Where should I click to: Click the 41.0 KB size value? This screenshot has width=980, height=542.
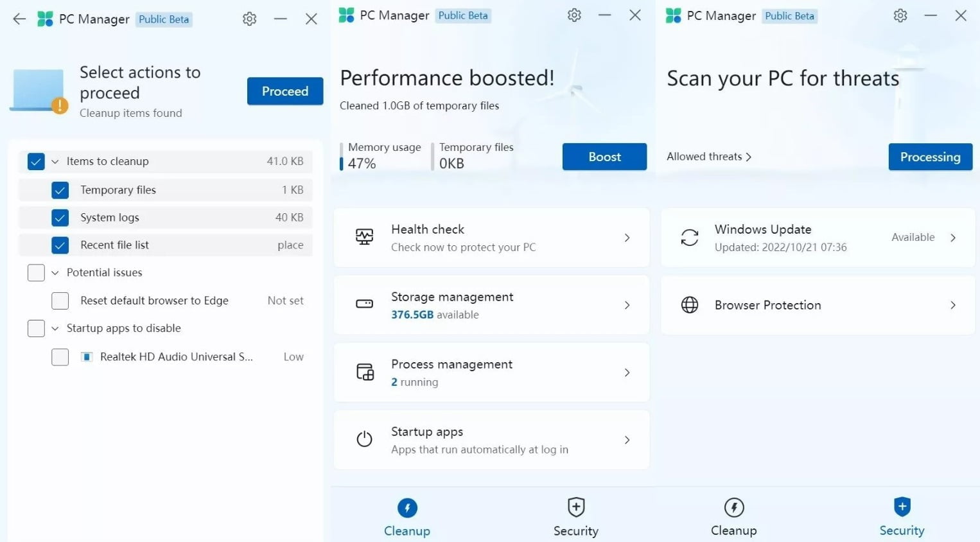[285, 161]
